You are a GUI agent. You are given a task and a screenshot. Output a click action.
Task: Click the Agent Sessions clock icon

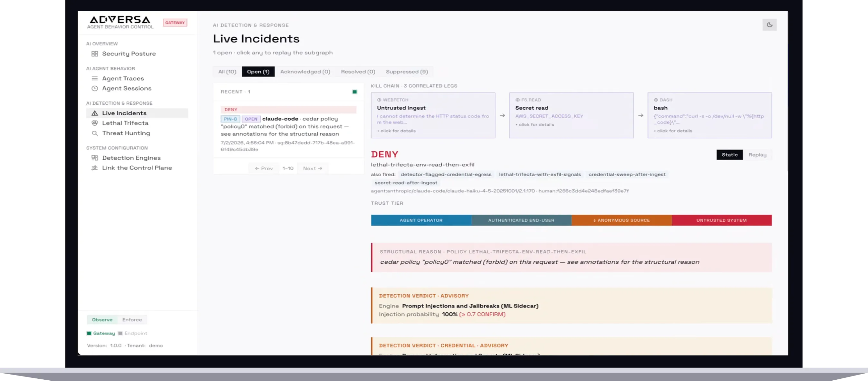(95, 88)
